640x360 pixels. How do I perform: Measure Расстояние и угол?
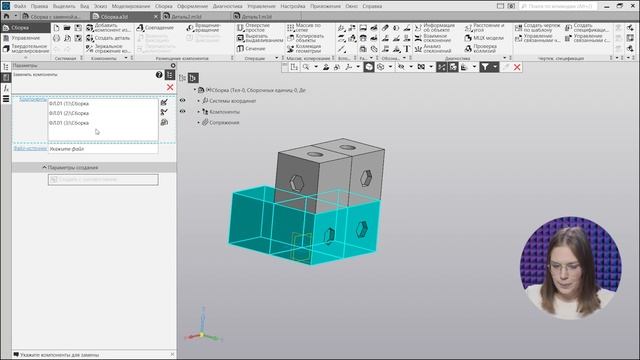[484, 28]
